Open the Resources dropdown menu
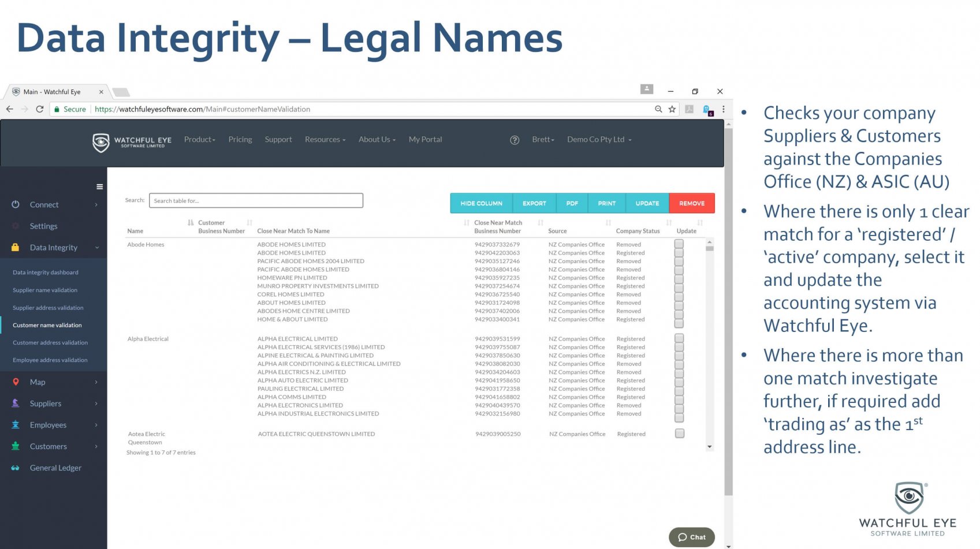The width and height of the screenshot is (980, 549). click(x=325, y=140)
